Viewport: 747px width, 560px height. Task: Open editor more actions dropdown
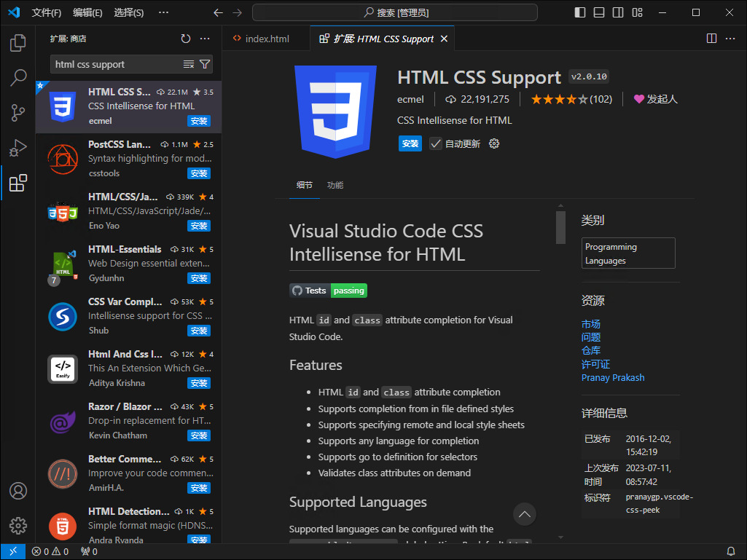coord(730,38)
